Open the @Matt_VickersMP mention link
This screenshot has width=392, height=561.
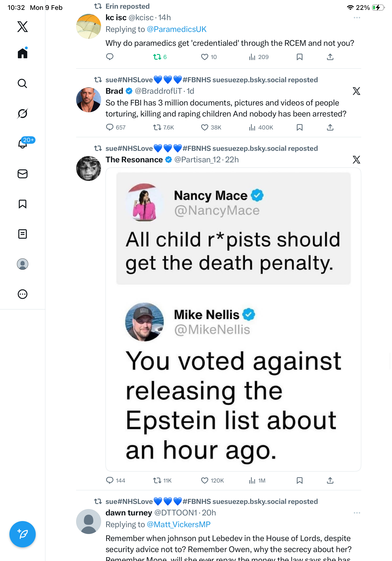pos(178,525)
